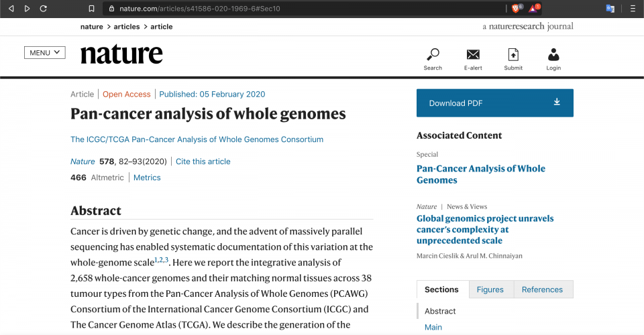This screenshot has height=335, width=644.
Task: Click the Metrics link
Action: pos(147,178)
